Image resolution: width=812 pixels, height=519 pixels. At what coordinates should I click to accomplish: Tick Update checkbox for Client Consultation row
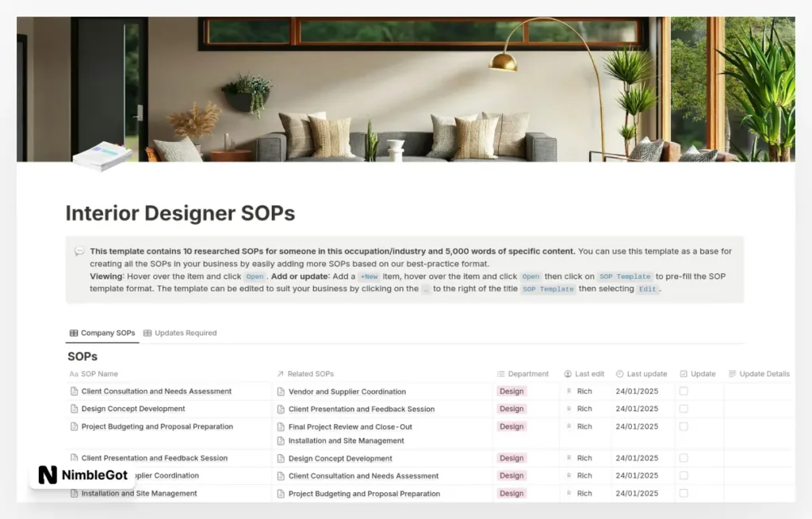coord(684,391)
